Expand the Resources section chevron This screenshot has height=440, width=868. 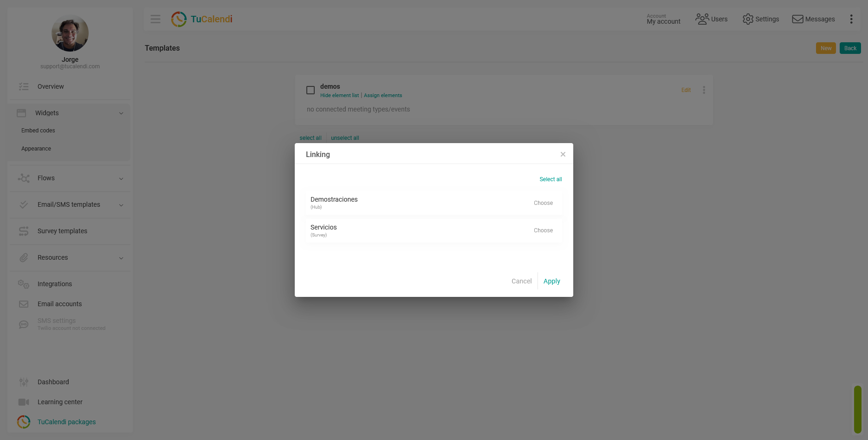coord(121,258)
